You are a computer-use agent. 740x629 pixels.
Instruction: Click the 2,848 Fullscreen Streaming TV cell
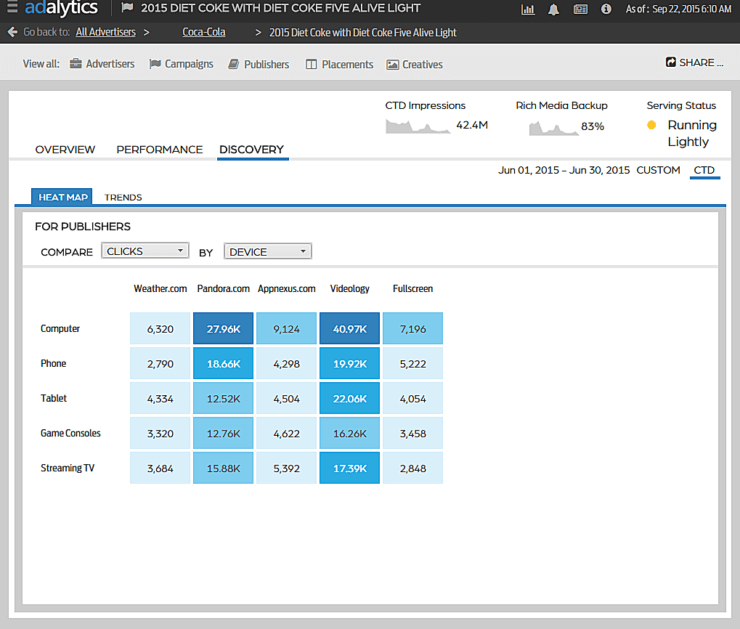tap(413, 468)
